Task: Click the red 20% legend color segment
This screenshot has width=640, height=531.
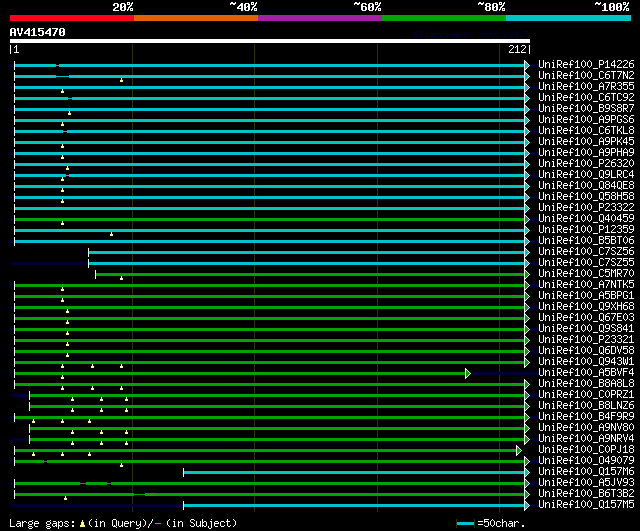Action: [x=72, y=18]
